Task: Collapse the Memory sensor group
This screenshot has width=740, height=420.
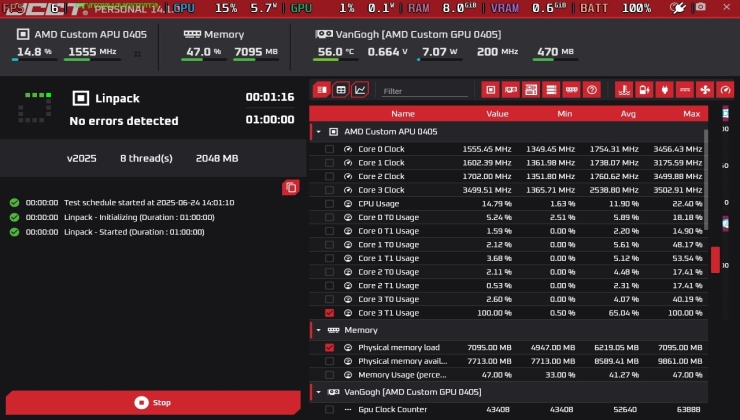Action: (x=319, y=330)
